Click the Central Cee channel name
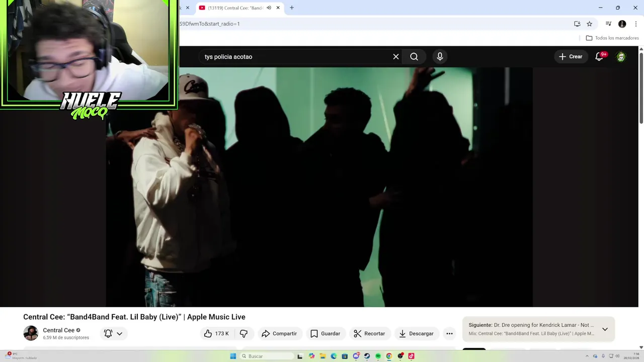 (58, 330)
